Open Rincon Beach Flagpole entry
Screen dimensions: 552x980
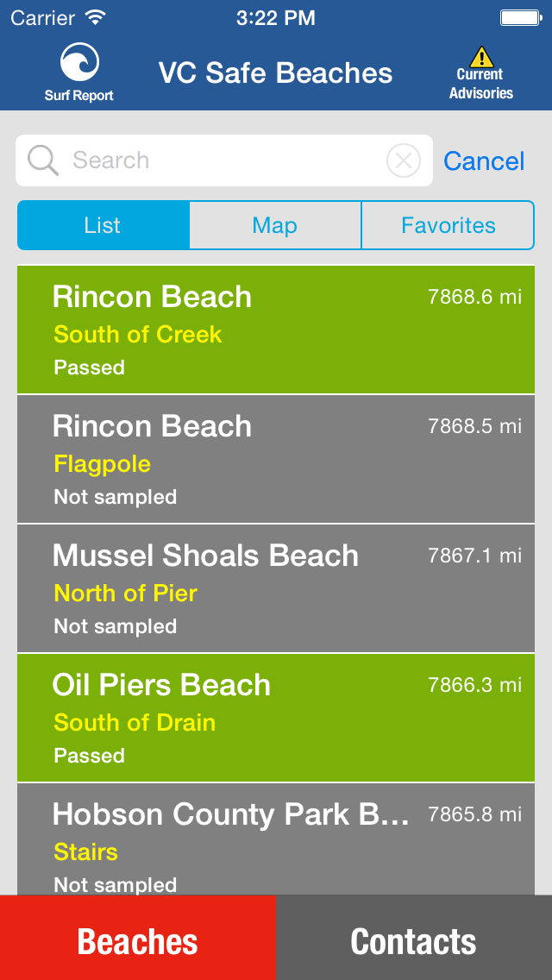(276, 459)
